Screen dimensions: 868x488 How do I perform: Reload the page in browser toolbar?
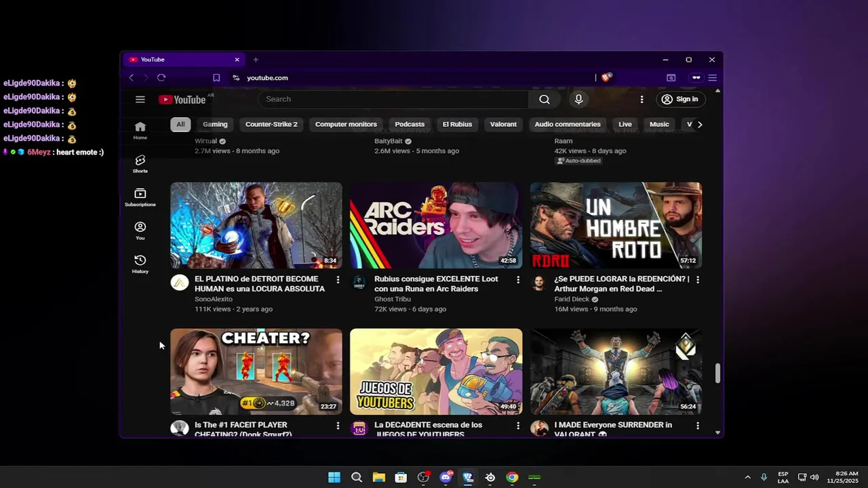(x=161, y=78)
